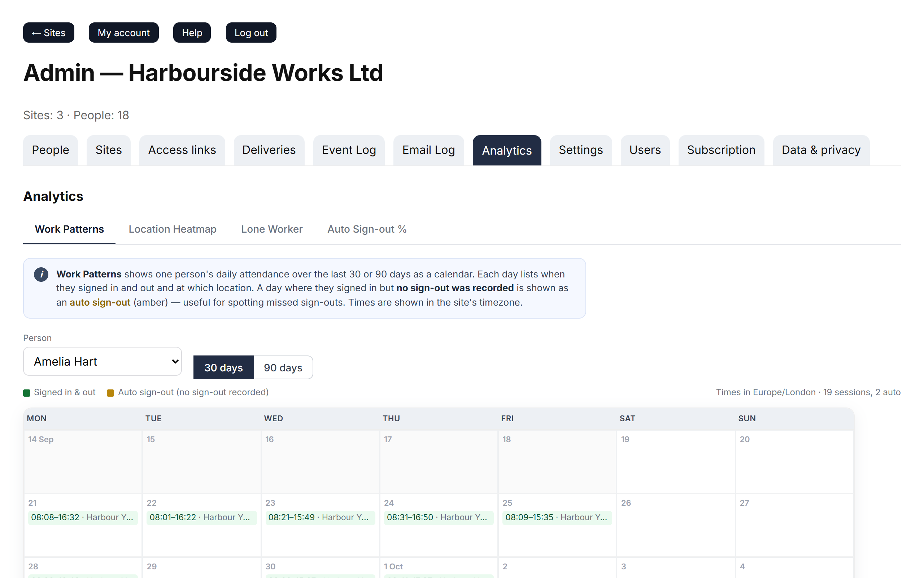Click the 08:08–16:32 session on the 21st
Viewport: 924px width, 578px height.
(83, 518)
